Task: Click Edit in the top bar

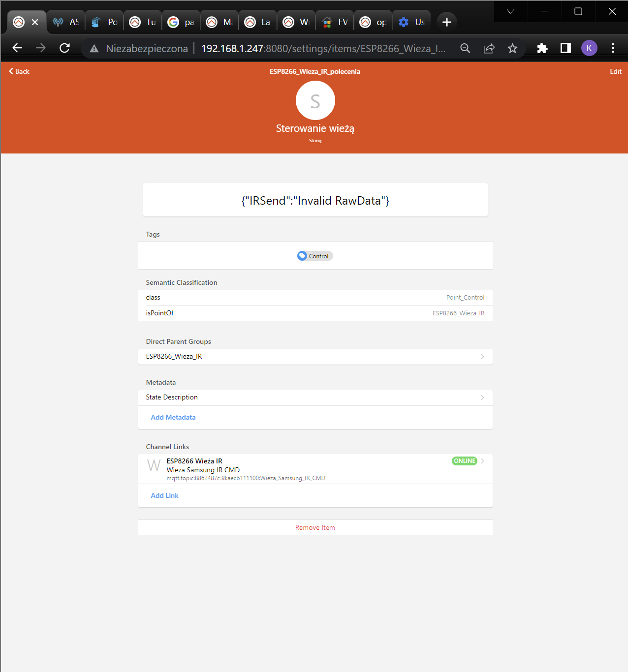Action: coord(615,71)
